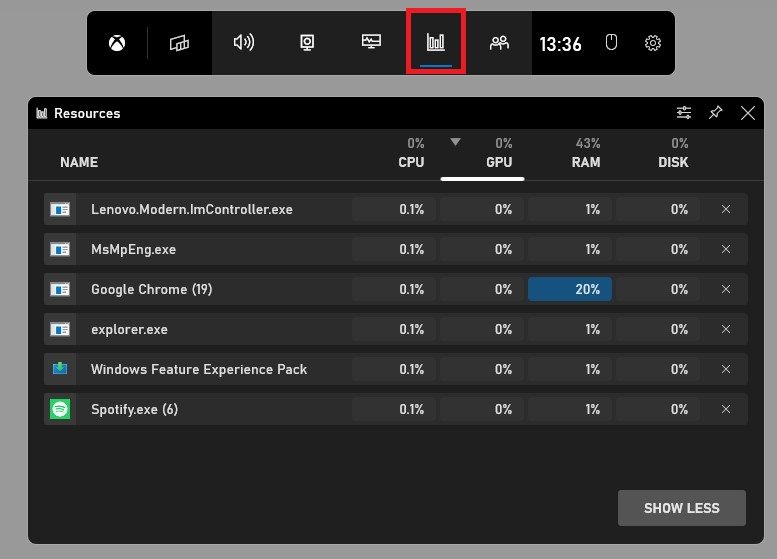Open the Xbox logo menu
777x559 pixels.
tap(117, 43)
